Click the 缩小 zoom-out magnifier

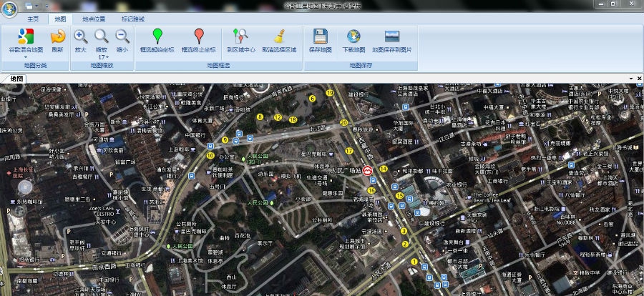pos(122,36)
